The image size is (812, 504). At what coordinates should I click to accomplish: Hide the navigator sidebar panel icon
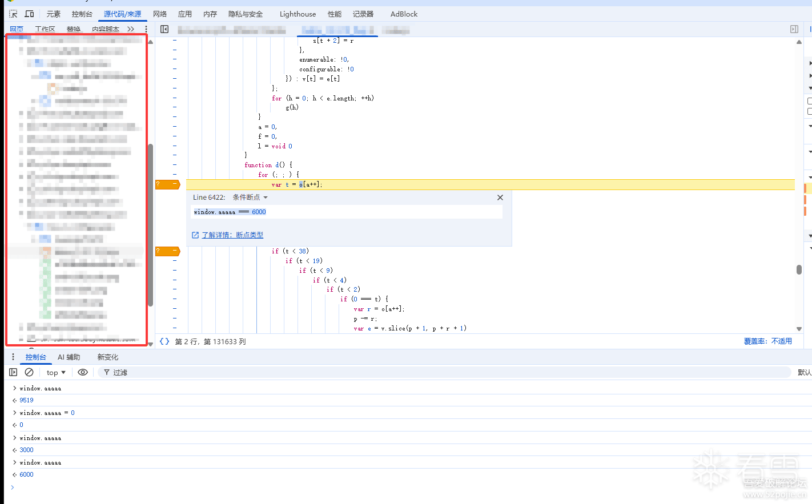pyautogui.click(x=164, y=29)
